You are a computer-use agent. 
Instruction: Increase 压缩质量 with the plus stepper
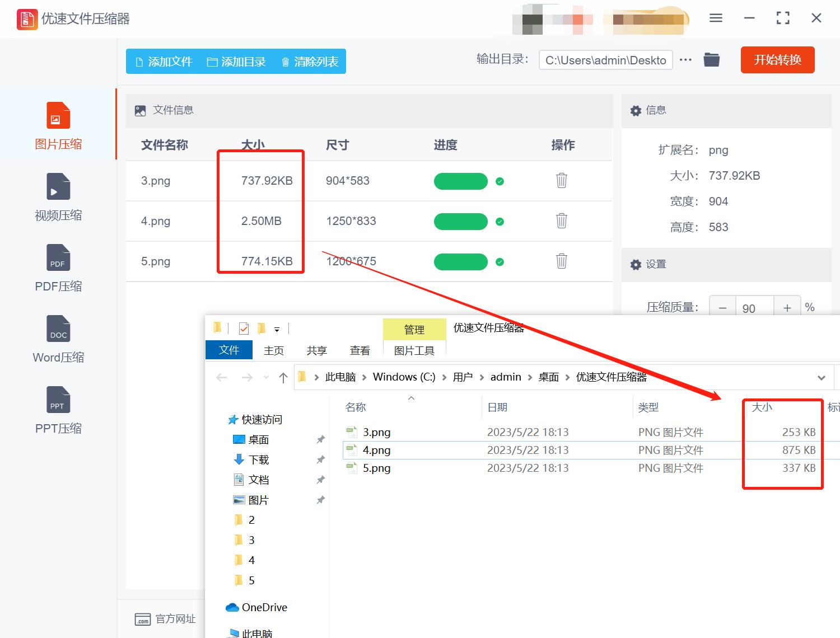coord(787,307)
